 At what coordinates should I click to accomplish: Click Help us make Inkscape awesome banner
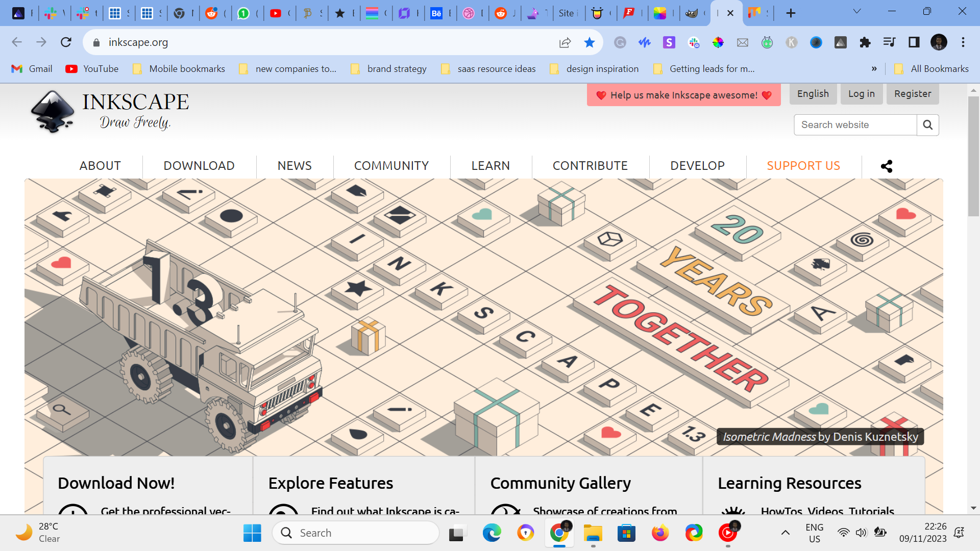(x=683, y=95)
